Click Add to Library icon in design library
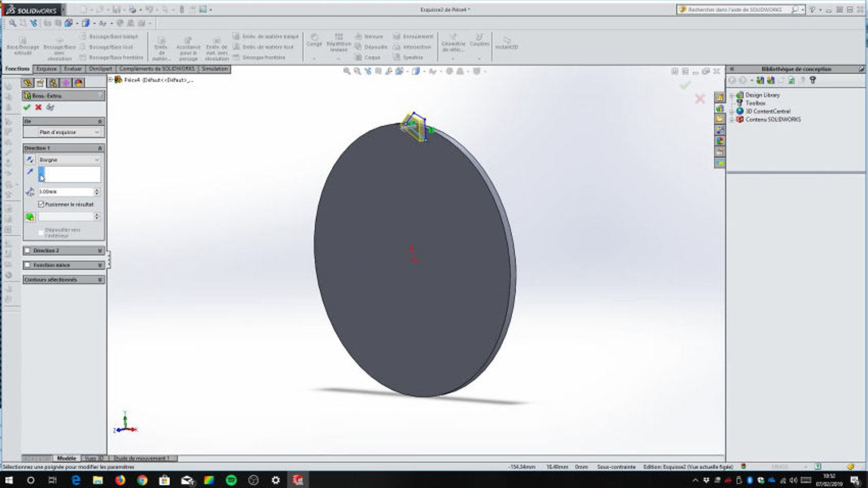 (x=760, y=80)
